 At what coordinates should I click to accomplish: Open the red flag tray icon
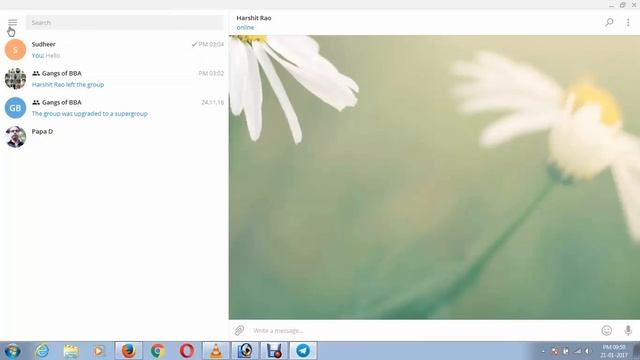click(x=555, y=351)
